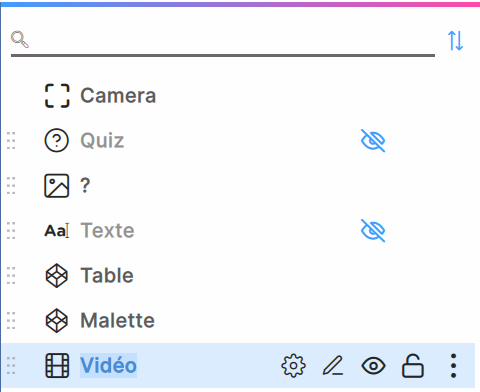Click the image icon beside the ? layer
The width and height of the screenshot is (480, 392).
click(57, 186)
